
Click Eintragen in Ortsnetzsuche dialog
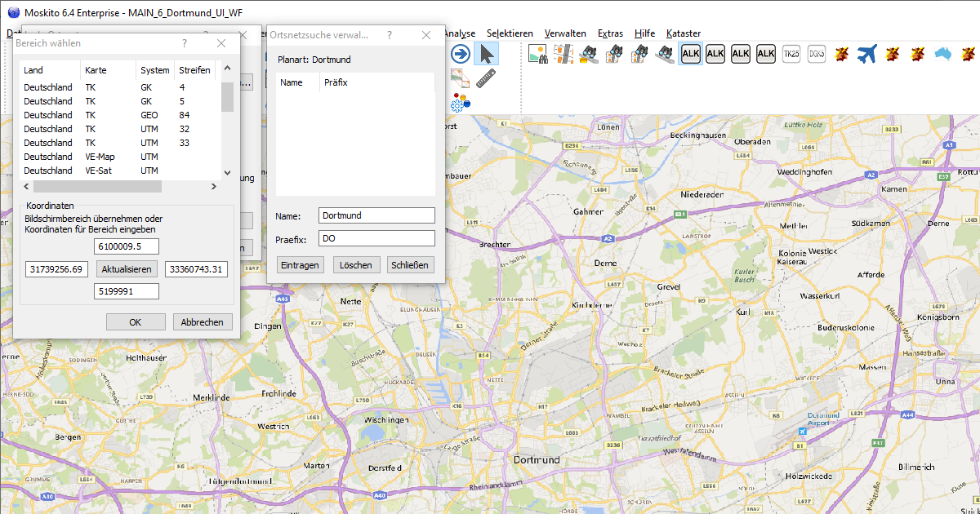pyautogui.click(x=300, y=265)
